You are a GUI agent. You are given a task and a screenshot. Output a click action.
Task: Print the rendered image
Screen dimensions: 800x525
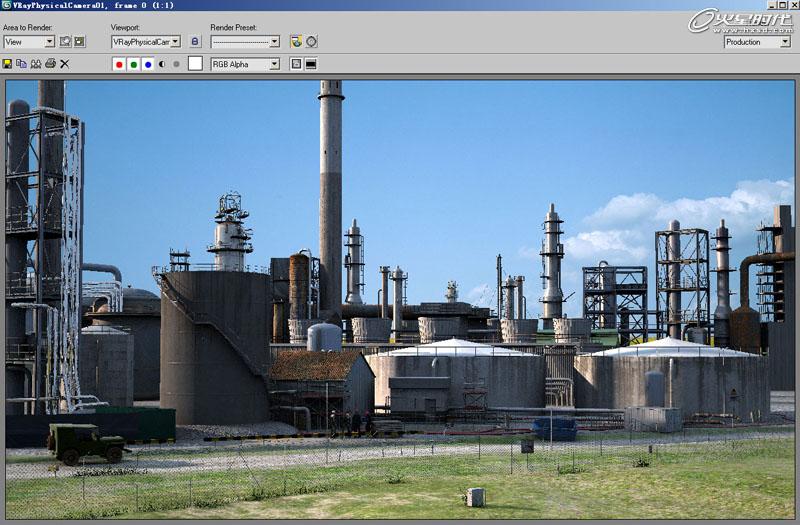click(x=50, y=64)
